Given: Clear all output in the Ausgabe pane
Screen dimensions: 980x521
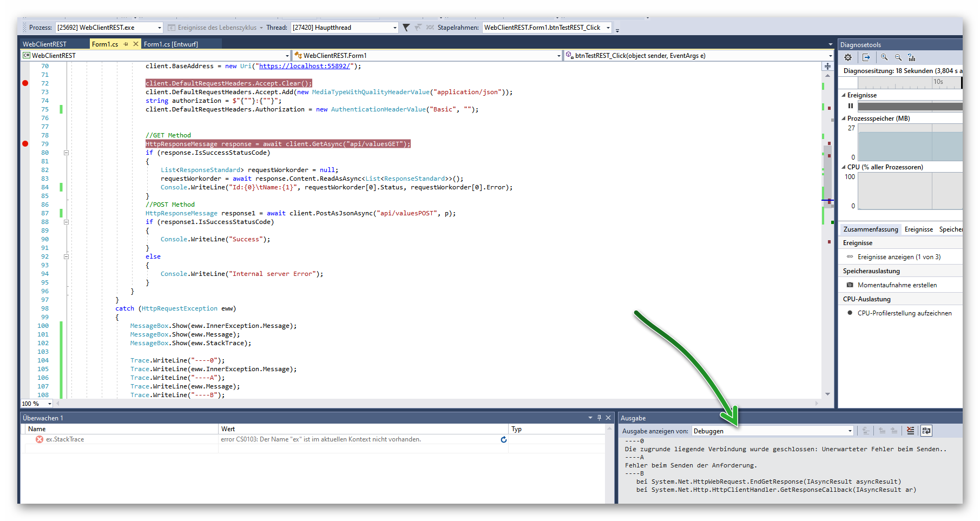Looking at the screenshot, I should click(910, 431).
